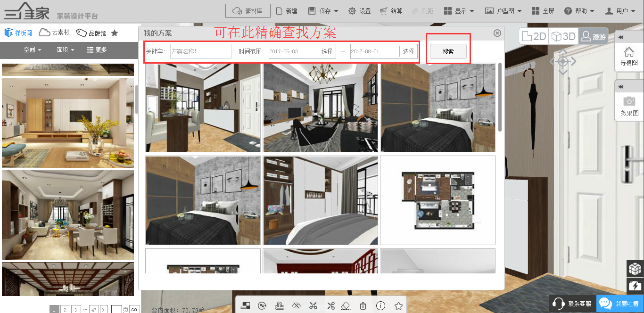The width and height of the screenshot is (644, 313).
Task: Click 选择 beside the end date
Action: pyautogui.click(x=409, y=51)
